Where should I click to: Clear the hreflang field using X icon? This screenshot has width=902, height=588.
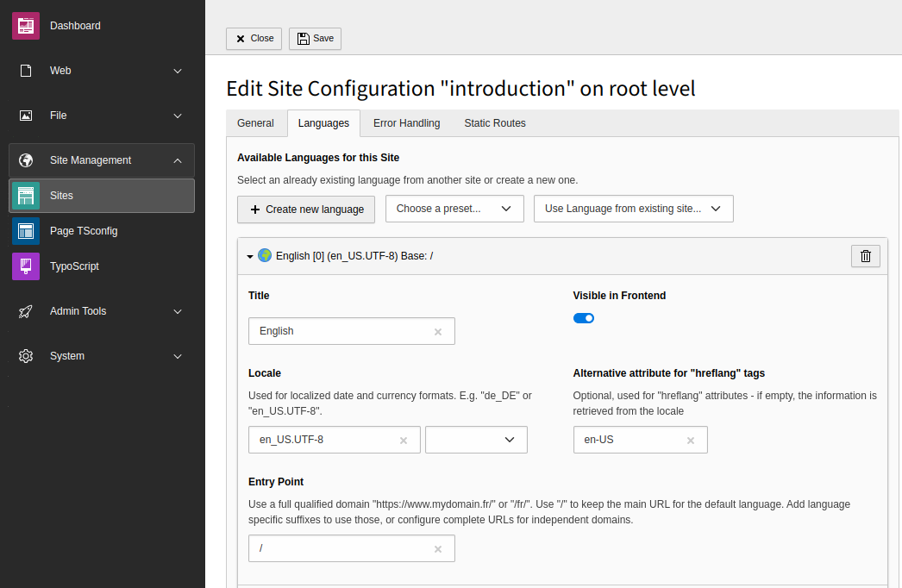tap(691, 441)
